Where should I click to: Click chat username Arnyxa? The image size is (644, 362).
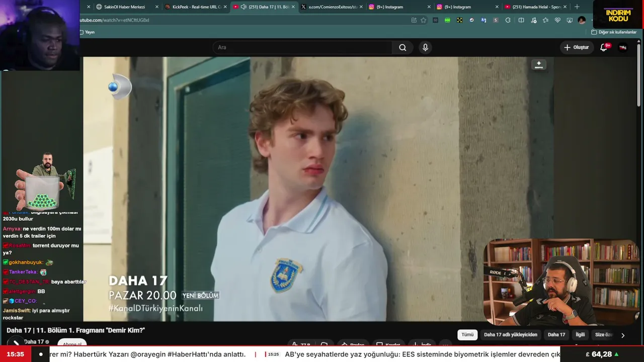pos(12,229)
